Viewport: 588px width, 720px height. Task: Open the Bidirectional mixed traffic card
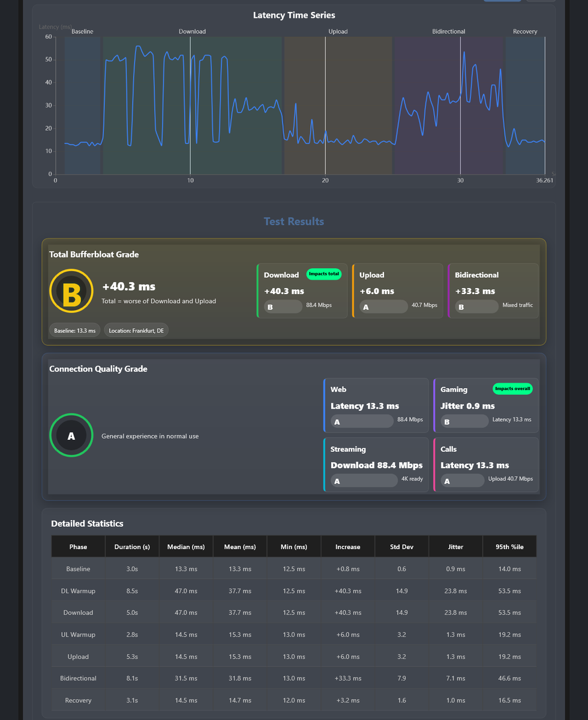493,291
